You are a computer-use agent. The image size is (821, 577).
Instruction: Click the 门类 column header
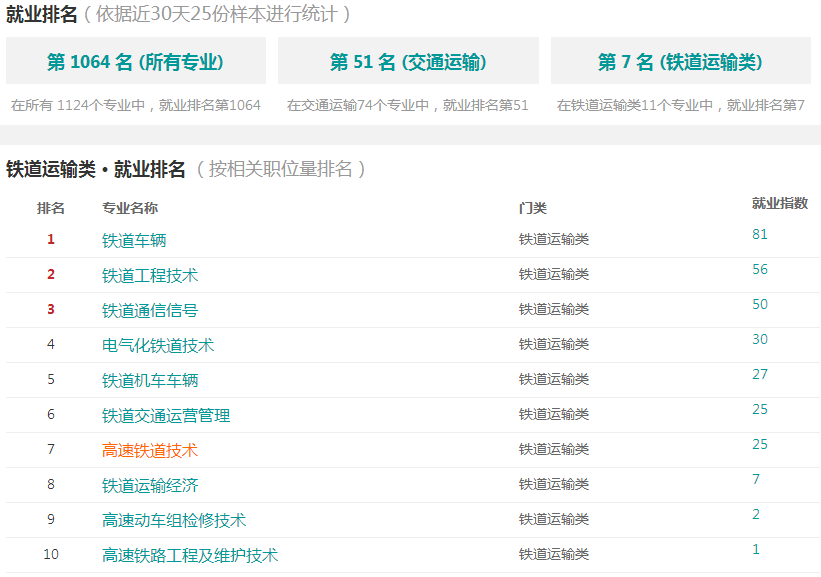click(x=532, y=208)
